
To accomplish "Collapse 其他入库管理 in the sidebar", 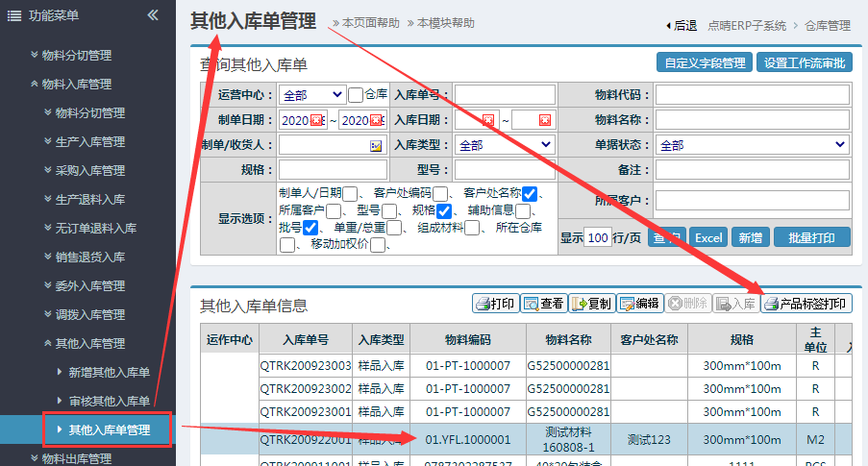I will coord(85,343).
